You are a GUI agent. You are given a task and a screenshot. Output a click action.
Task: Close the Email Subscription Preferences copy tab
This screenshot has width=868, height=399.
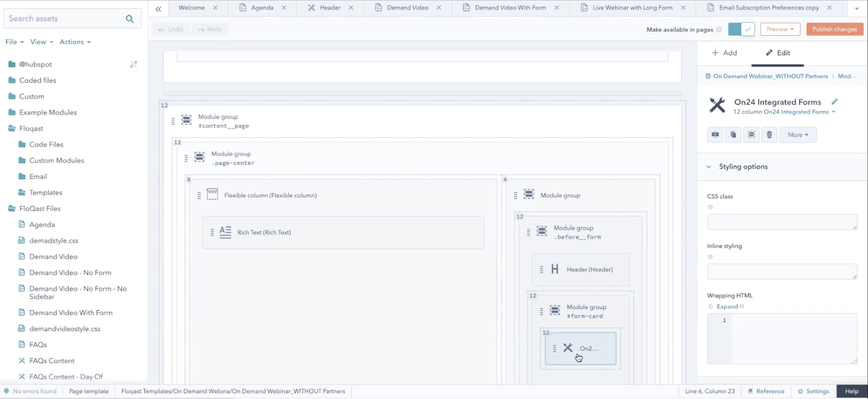click(x=829, y=8)
